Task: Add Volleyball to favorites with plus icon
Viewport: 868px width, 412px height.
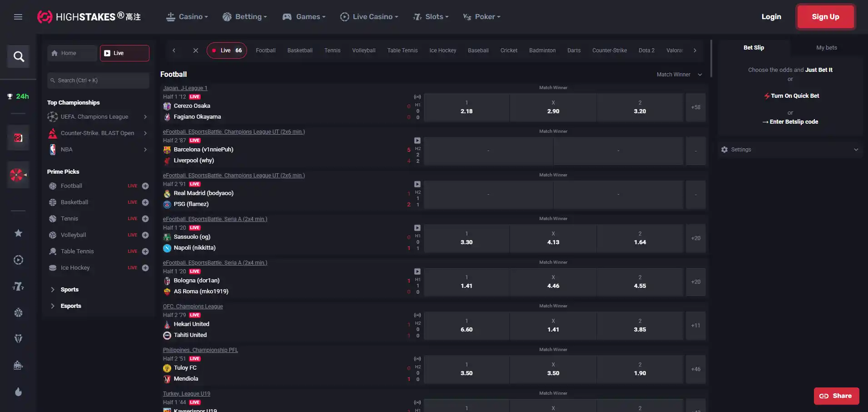Action: (145, 235)
